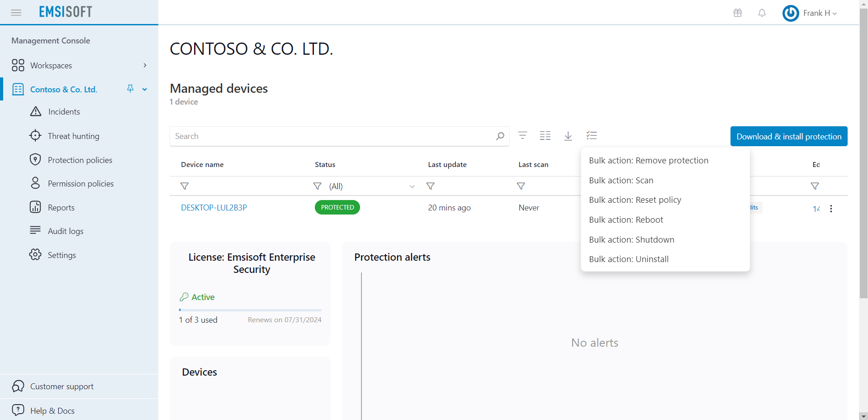Image resolution: width=868 pixels, height=420 pixels.
Task: Click Download & install protection button
Action: (789, 136)
